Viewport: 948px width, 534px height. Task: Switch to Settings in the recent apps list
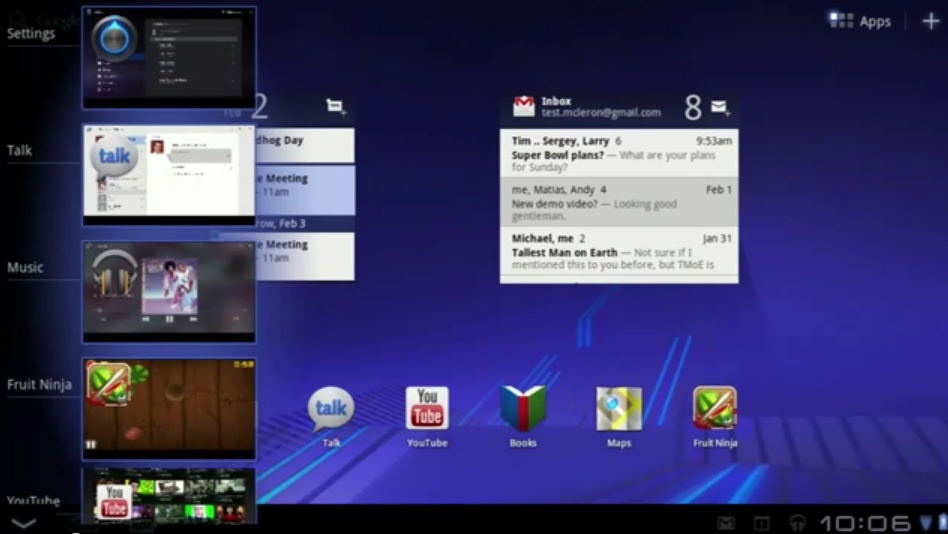(x=169, y=57)
